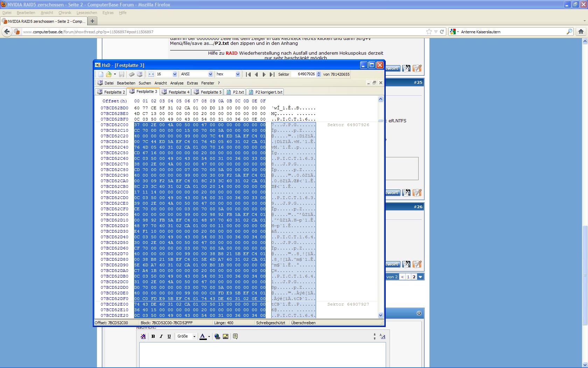Go to the next sector in HxD

point(264,74)
